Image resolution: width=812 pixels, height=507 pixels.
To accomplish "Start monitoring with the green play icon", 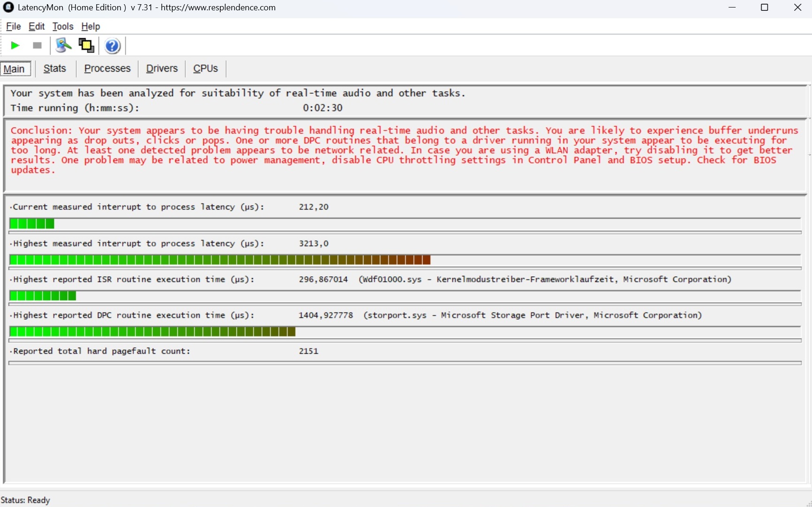I will [15, 45].
